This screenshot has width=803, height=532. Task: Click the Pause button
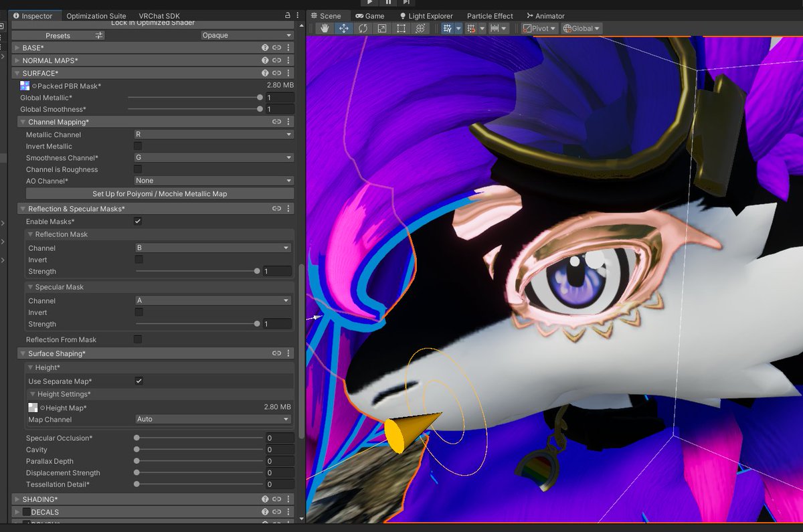click(x=388, y=3)
